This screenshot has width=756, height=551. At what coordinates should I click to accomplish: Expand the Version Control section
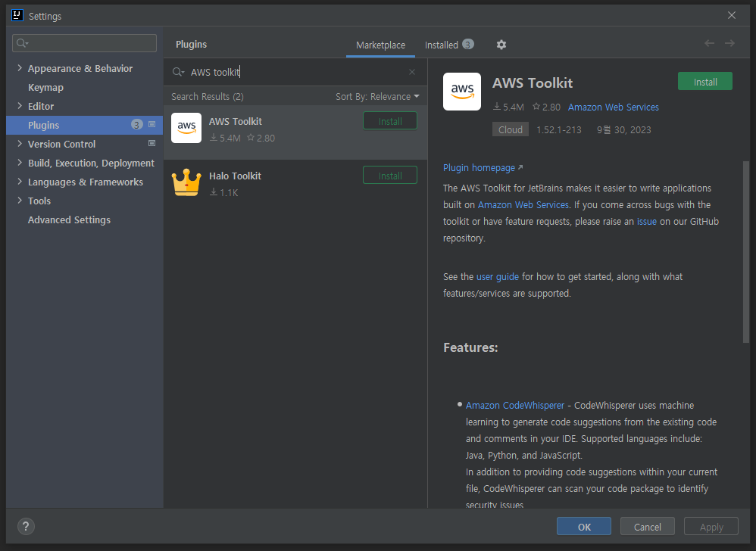pos(20,144)
